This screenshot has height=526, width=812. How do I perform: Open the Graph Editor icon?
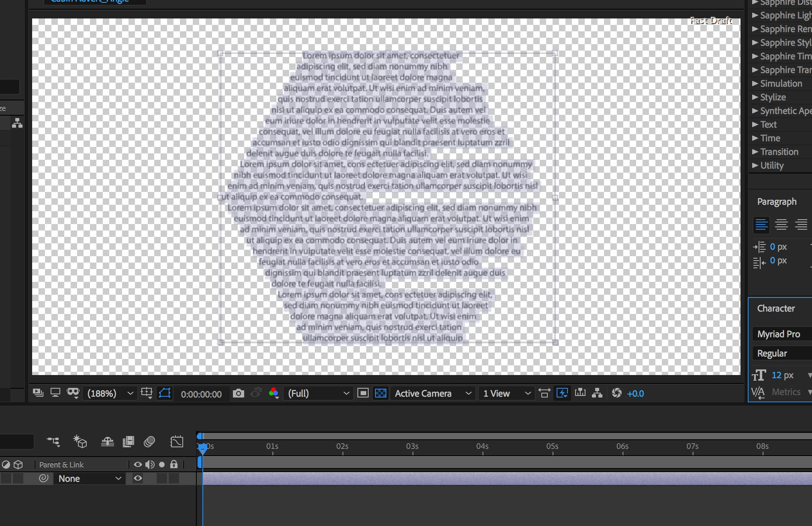(x=177, y=442)
